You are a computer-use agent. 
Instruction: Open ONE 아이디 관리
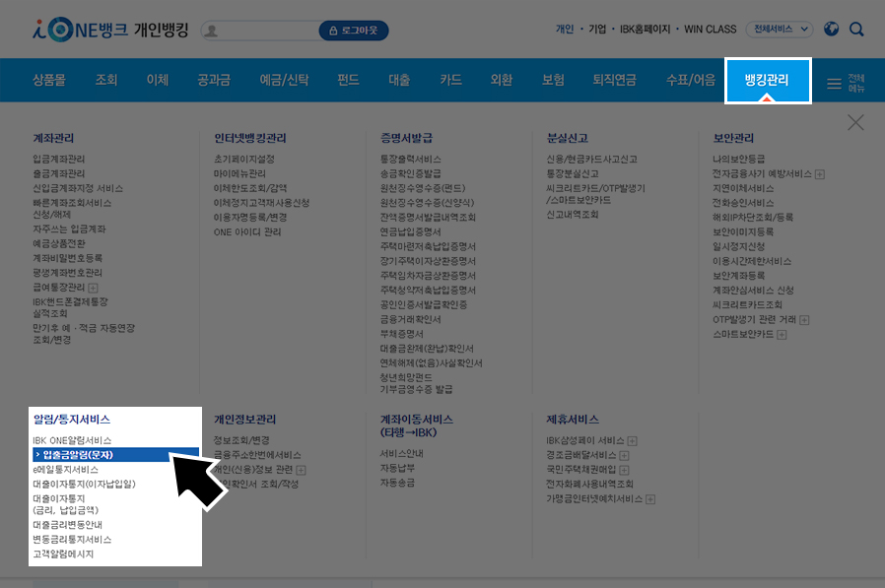[x=247, y=231]
